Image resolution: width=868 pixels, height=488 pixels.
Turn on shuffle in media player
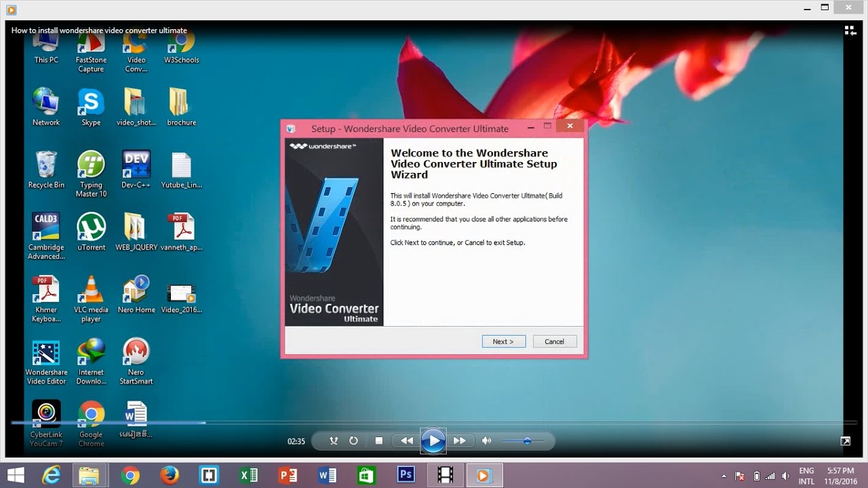pos(333,441)
